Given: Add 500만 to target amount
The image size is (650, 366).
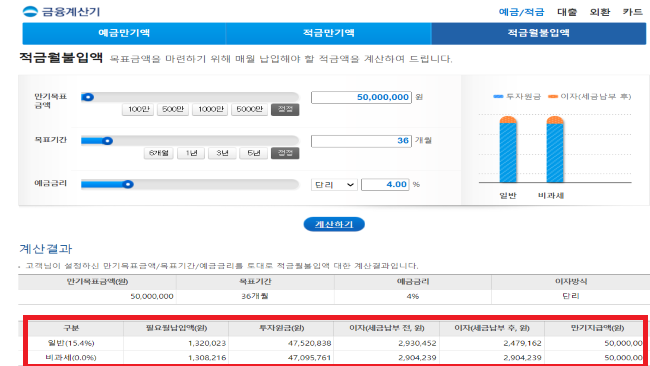Looking at the screenshot, I should point(172,109).
